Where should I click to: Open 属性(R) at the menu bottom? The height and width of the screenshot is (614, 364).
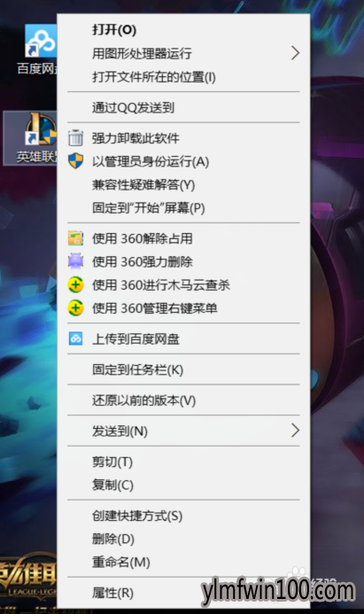coord(112,593)
